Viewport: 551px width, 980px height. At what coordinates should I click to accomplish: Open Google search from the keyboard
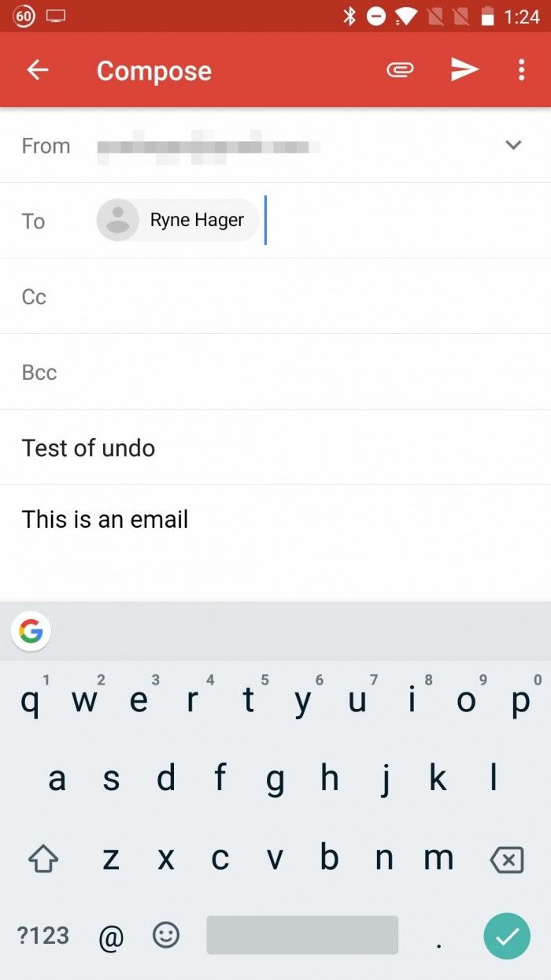pos(30,631)
